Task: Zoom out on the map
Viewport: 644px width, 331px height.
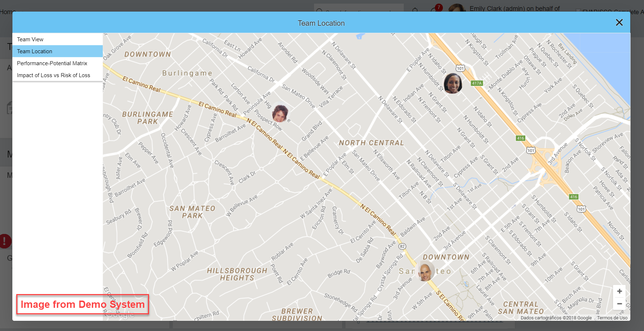Action: [x=619, y=303]
